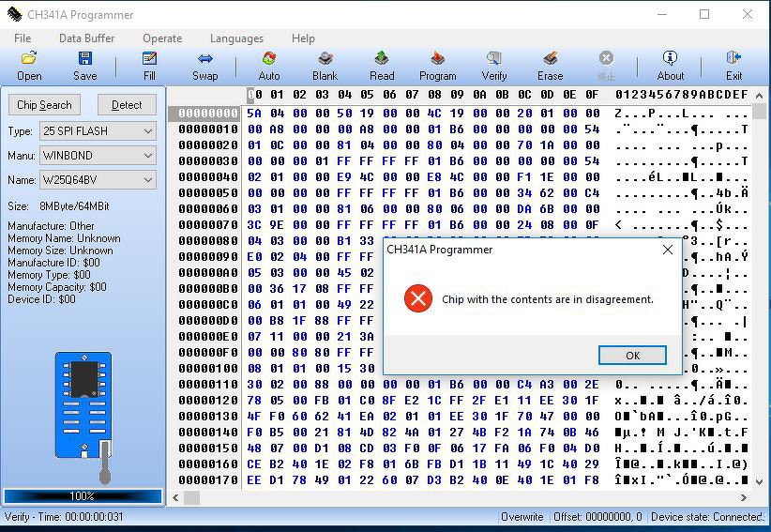Click the hex view down scroll arrow
The height and width of the screenshot is (532, 771).
pyautogui.click(x=759, y=481)
